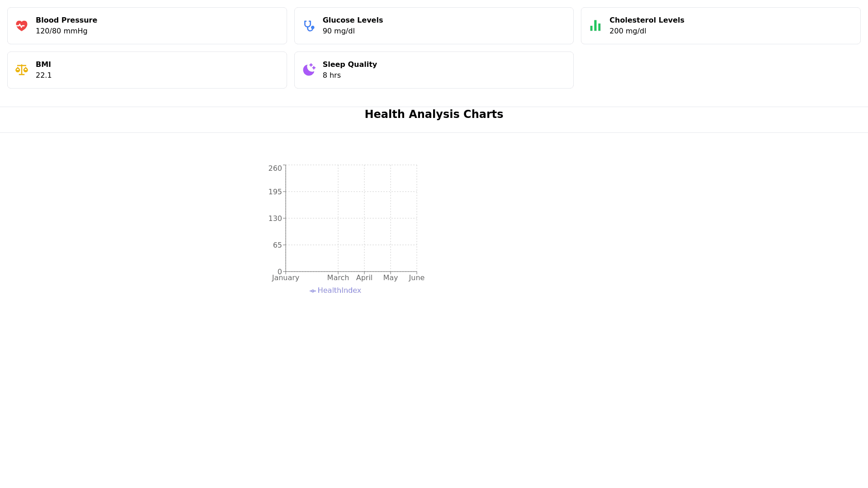Click the 260 value on y-axis

coord(275,169)
